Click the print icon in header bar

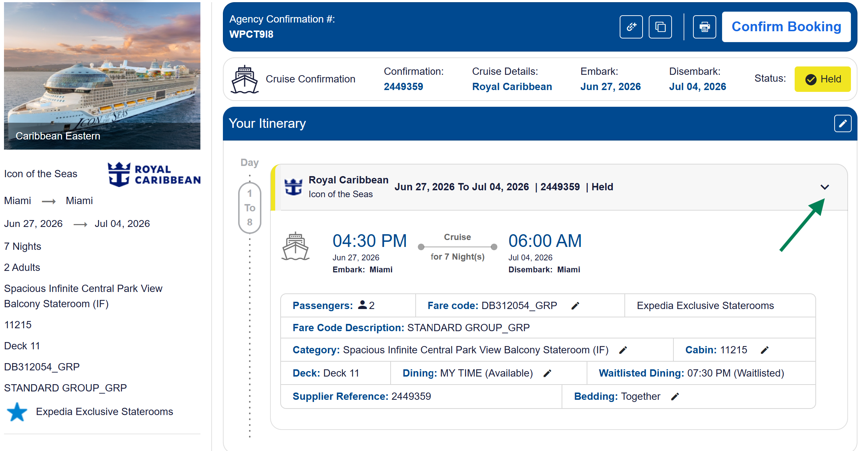tap(704, 27)
